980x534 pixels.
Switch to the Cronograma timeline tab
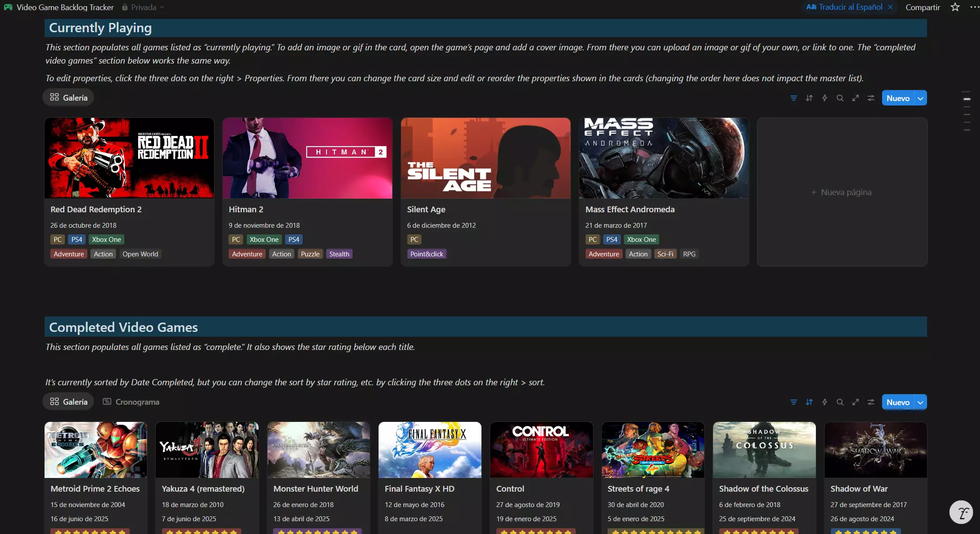coord(131,402)
